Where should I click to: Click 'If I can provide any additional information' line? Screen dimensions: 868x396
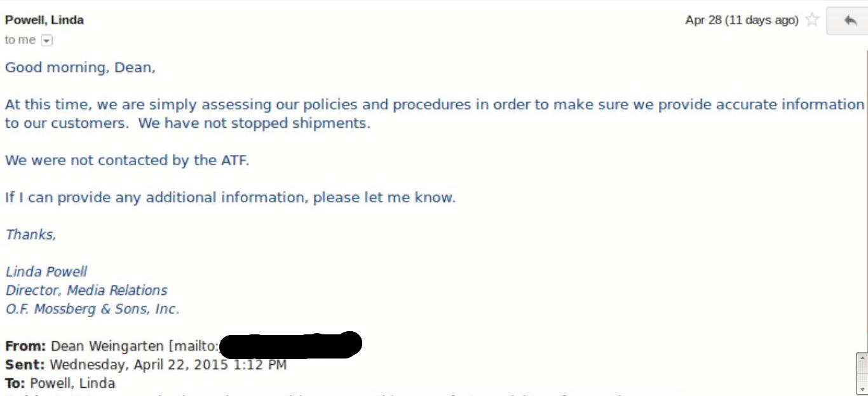[231, 198]
